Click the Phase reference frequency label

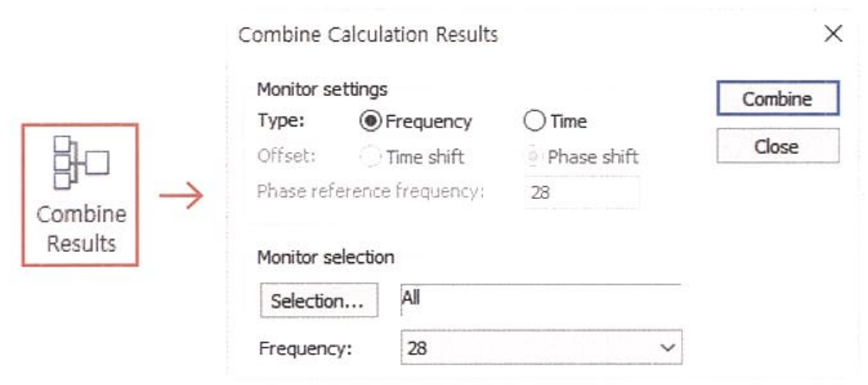pyautogui.click(x=370, y=191)
